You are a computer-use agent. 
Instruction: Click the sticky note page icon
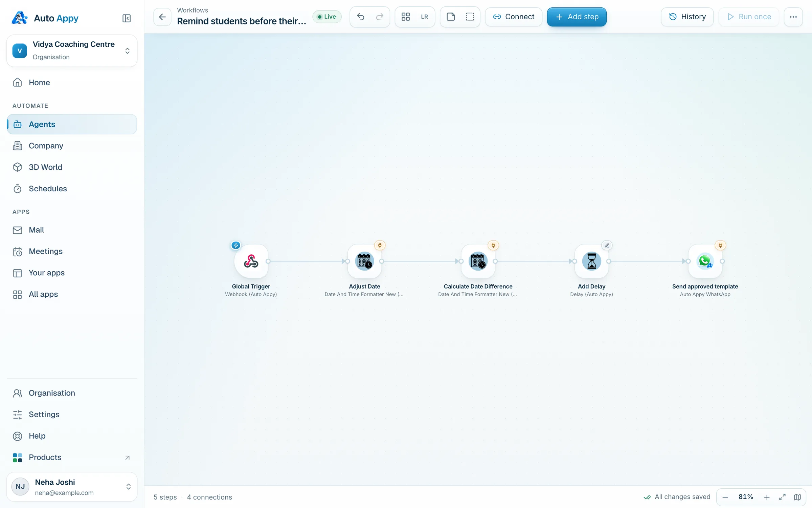[x=451, y=17]
